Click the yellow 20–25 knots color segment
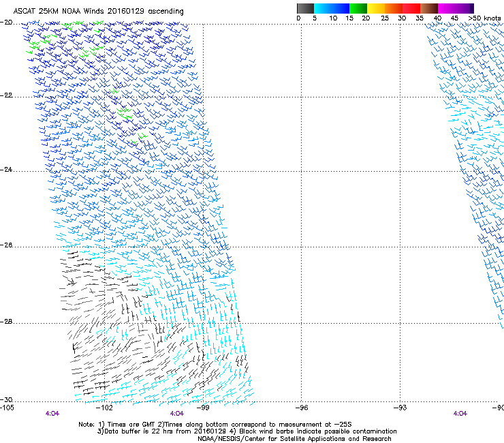The width and height of the screenshot is (504, 443). pyautogui.click(x=376, y=8)
